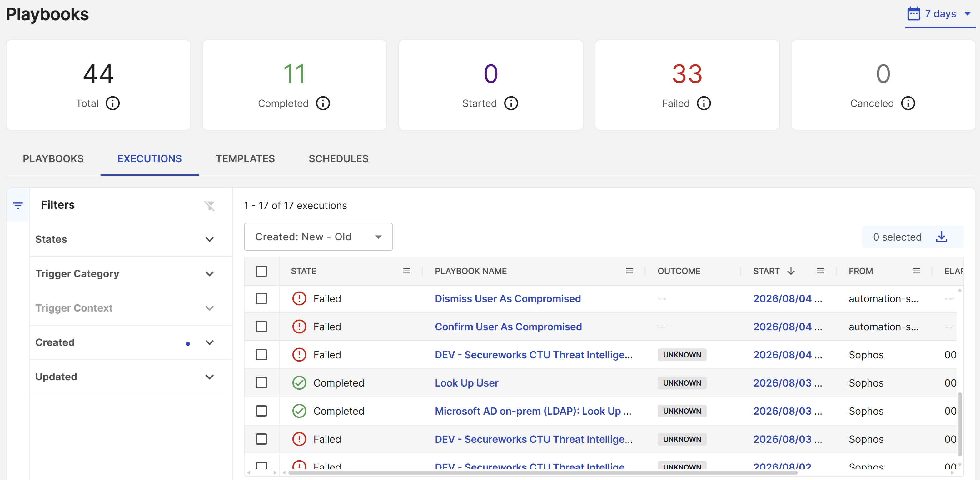Open the Dismiss User As Compromised playbook link
The height and width of the screenshot is (480, 980).
pos(508,298)
